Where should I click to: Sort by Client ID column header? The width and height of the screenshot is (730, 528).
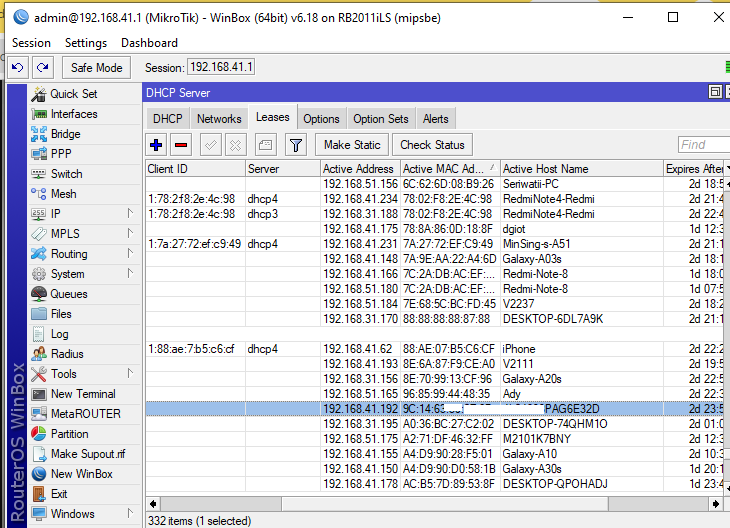coord(196,169)
